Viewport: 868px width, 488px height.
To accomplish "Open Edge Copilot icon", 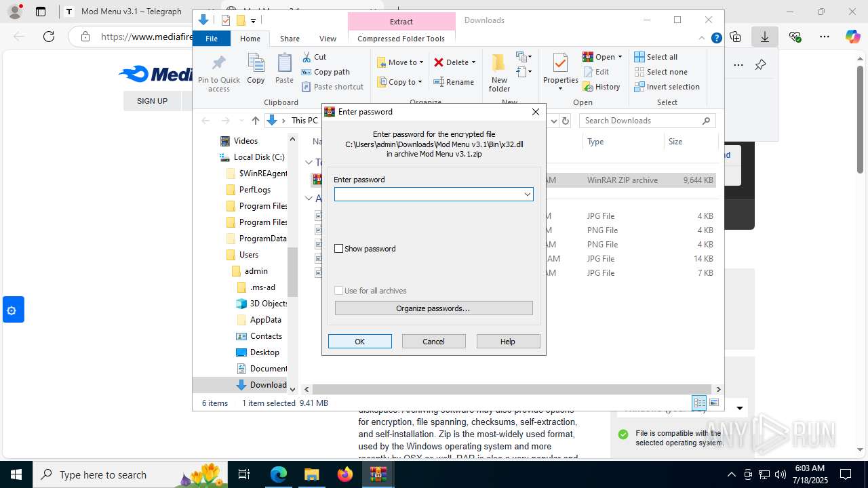I will pos(852,37).
